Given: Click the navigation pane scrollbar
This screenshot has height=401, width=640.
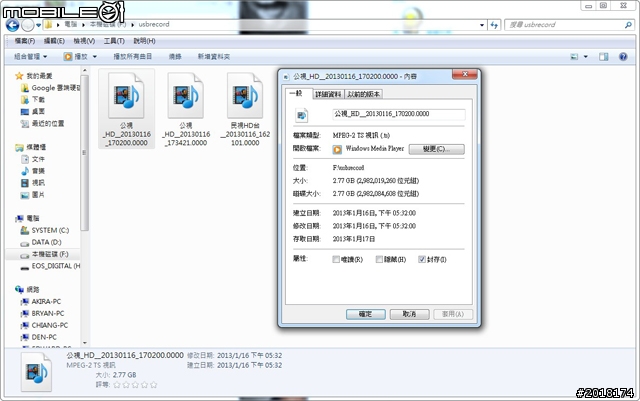Looking at the screenshot, I should [x=84, y=155].
